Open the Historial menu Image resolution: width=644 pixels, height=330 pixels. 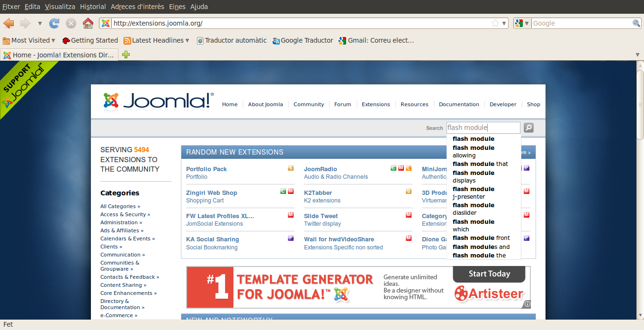[x=93, y=7]
